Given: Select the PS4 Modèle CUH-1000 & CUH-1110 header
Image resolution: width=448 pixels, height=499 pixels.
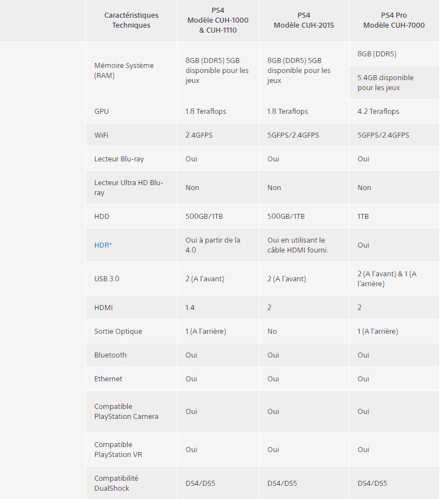Looking at the screenshot, I should (217, 20).
